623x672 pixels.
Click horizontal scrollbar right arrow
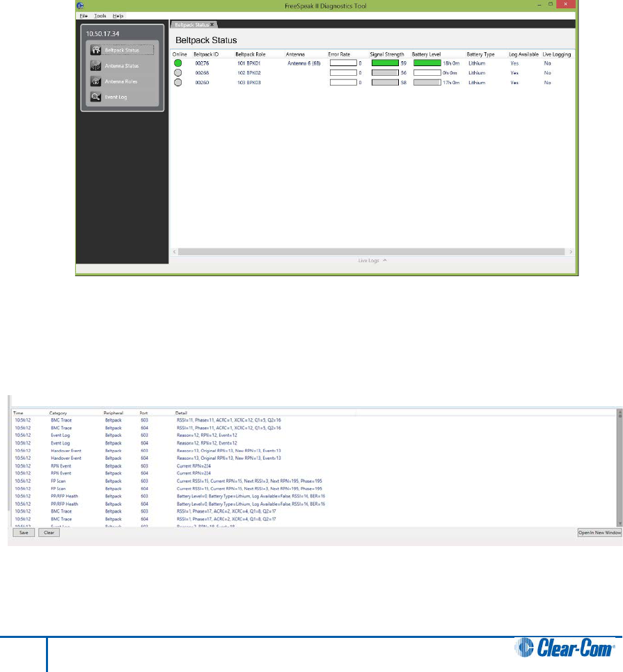(571, 252)
